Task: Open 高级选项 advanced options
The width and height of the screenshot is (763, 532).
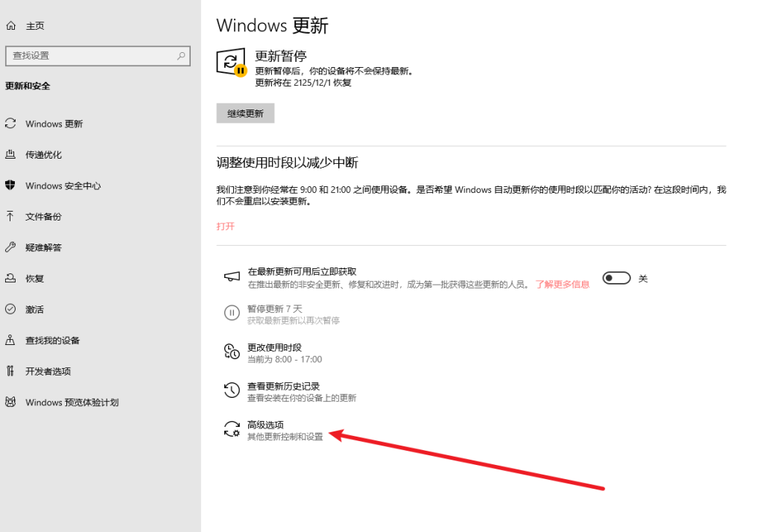Action: coord(265,425)
